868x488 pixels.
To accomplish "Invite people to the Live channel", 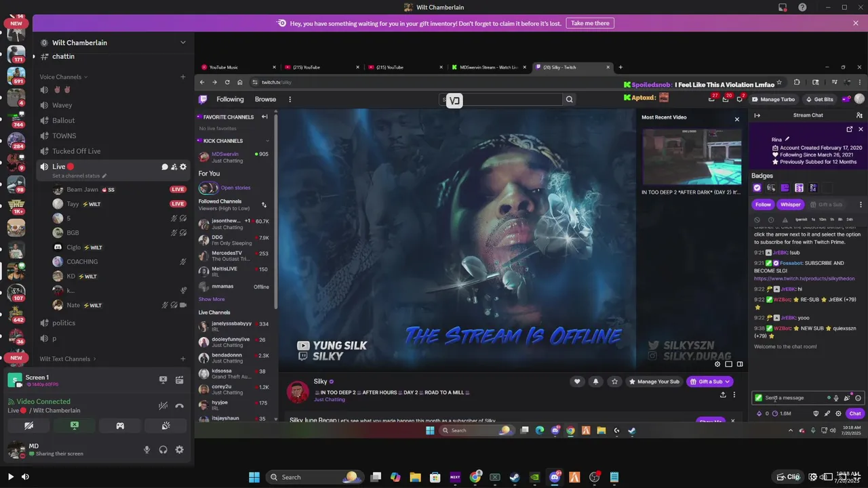I will click(x=174, y=167).
